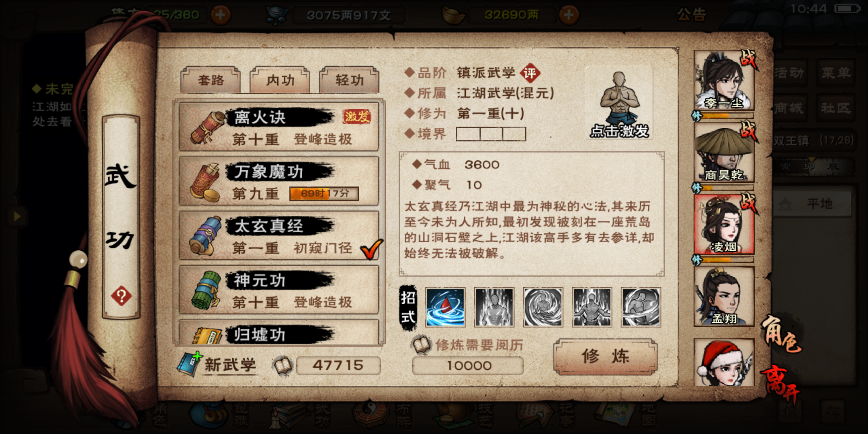
Task: Click the red question mark help icon
Action: [x=121, y=297]
